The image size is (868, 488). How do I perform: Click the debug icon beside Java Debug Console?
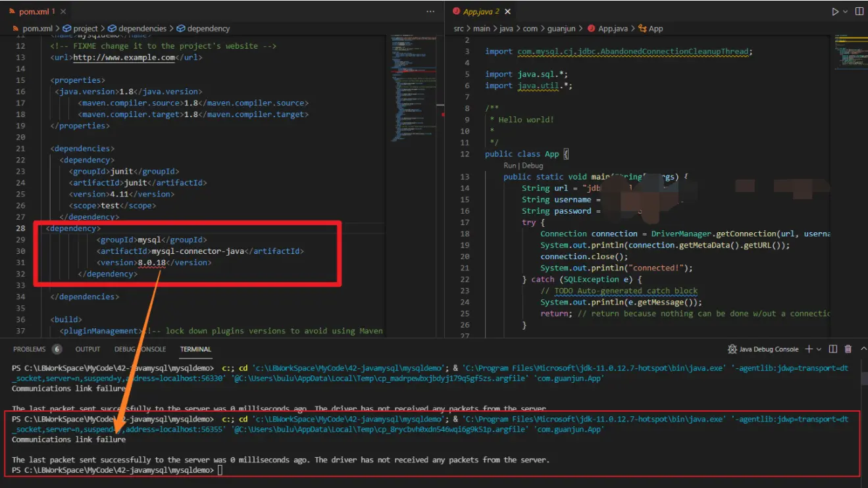pyautogui.click(x=732, y=349)
